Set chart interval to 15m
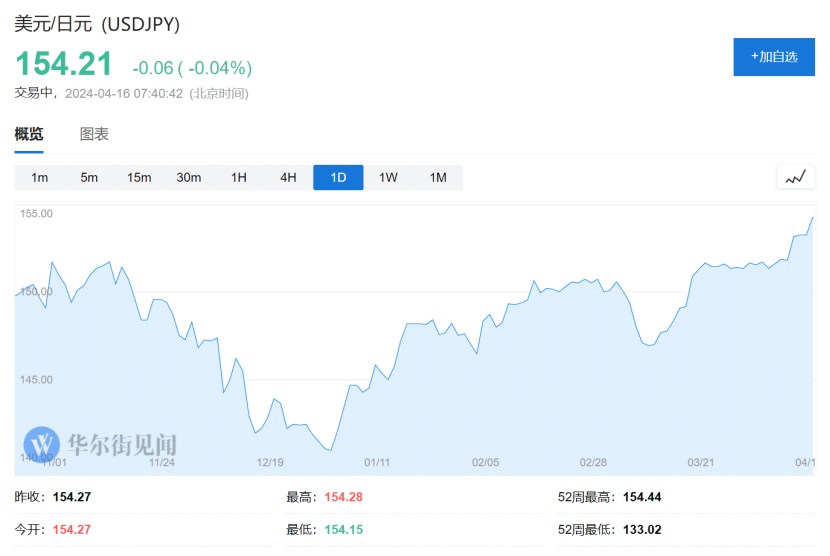The width and height of the screenshot is (830, 556). point(139,178)
